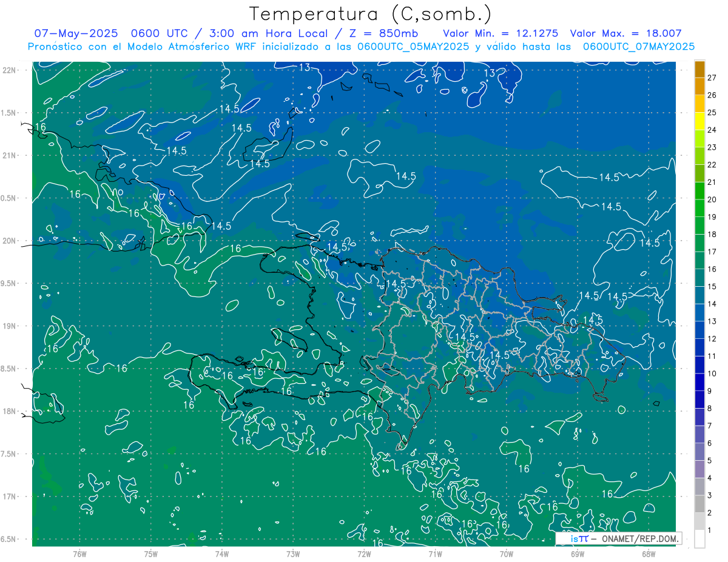Click the colorbar value label '27'
This screenshot has width=728, height=562.
(x=712, y=78)
